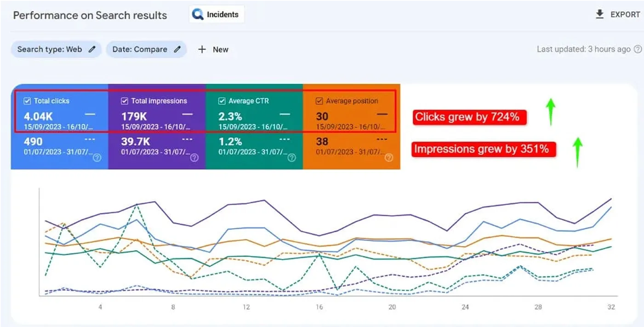Click the download icon beside EXPORT
The width and height of the screenshot is (644, 327).
(x=600, y=14)
